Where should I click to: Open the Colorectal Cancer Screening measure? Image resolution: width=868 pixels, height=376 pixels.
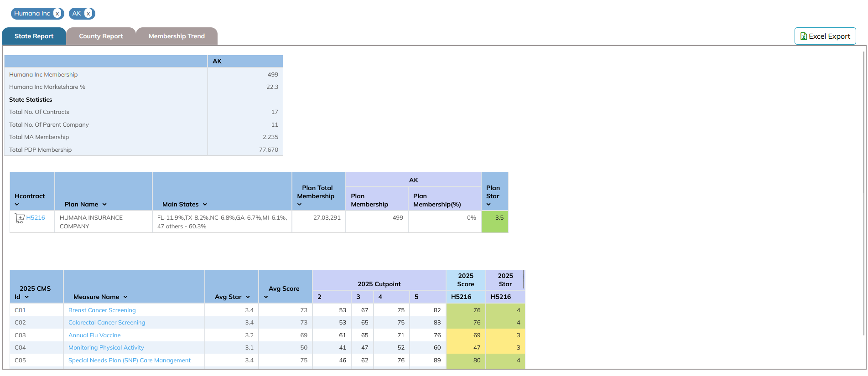pos(107,323)
